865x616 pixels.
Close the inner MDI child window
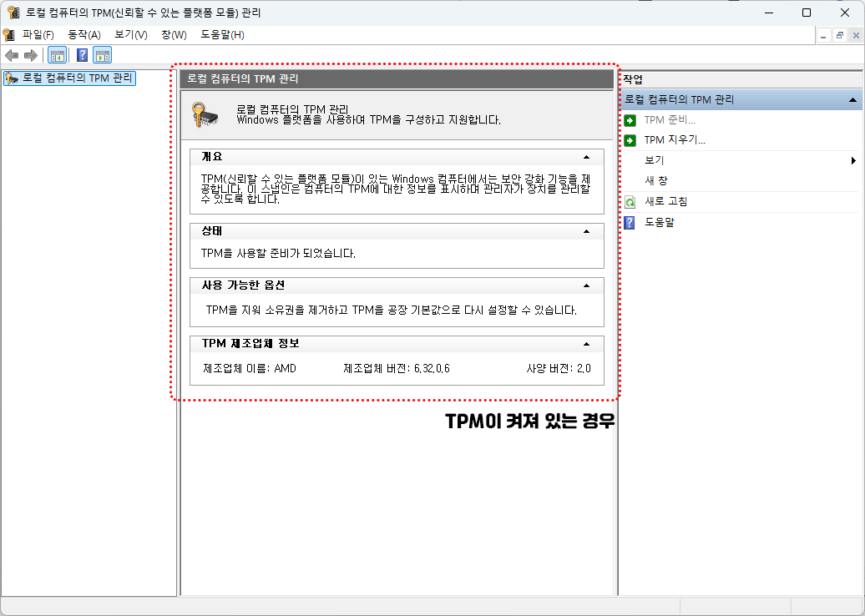coord(856,36)
